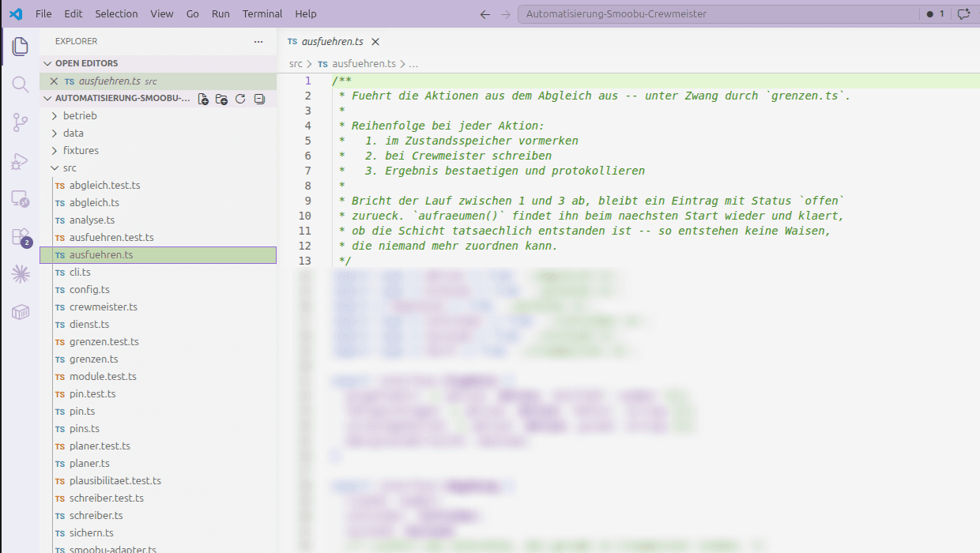Open the Edit menu
Viewport: 980px width, 553px height.
click(73, 14)
